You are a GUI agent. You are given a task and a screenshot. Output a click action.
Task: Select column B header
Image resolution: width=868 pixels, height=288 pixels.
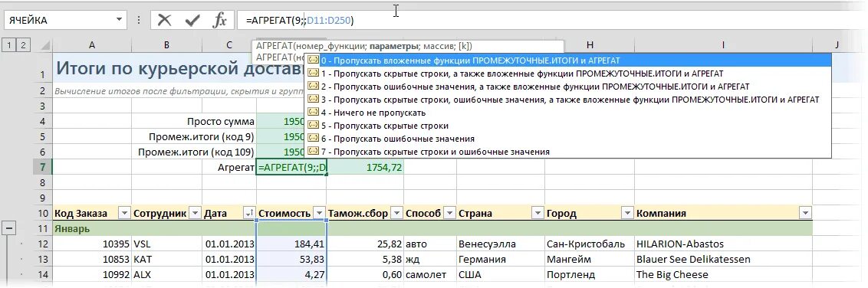[166, 44]
